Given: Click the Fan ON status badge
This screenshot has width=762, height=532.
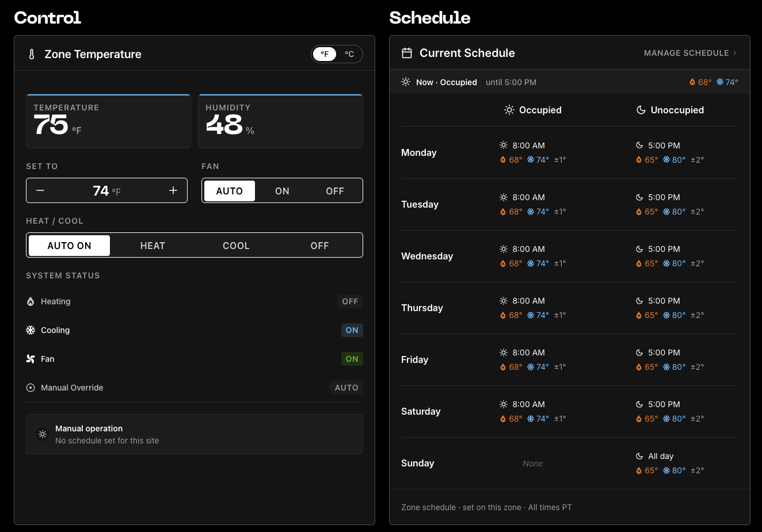Looking at the screenshot, I should [x=352, y=359].
